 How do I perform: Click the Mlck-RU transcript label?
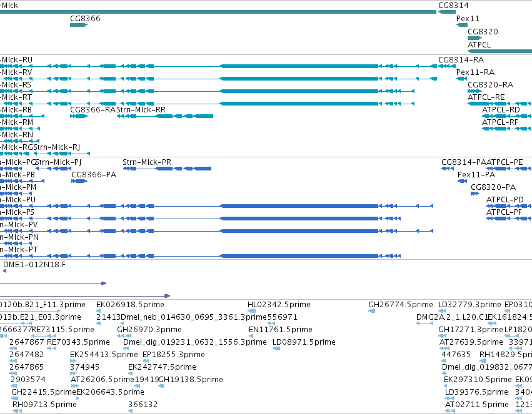(16, 59)
